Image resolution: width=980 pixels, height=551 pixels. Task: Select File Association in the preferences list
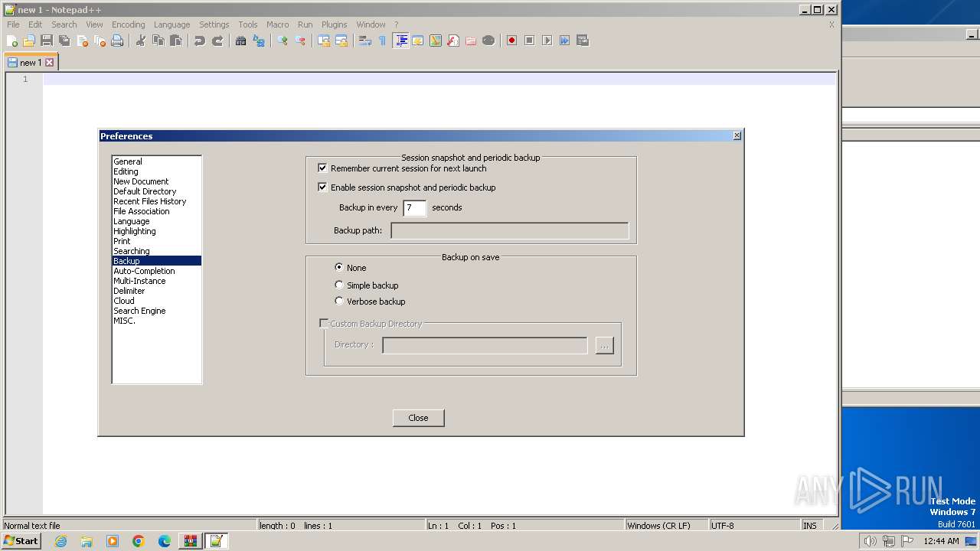coord(156,211)
